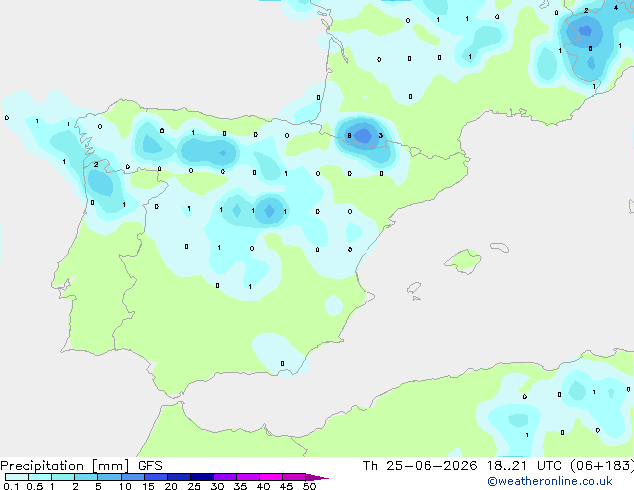Image resolution: width=634 pixels, height=490 pixels.
Task: Click the "18..21 UTC" time text
Action: click(x=524, y=466)
